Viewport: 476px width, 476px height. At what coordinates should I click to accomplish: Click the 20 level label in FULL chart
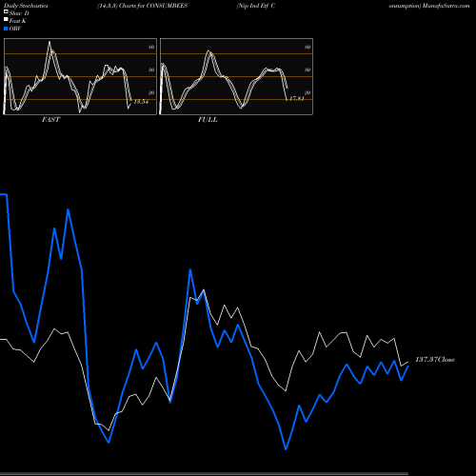pos(307,92)
